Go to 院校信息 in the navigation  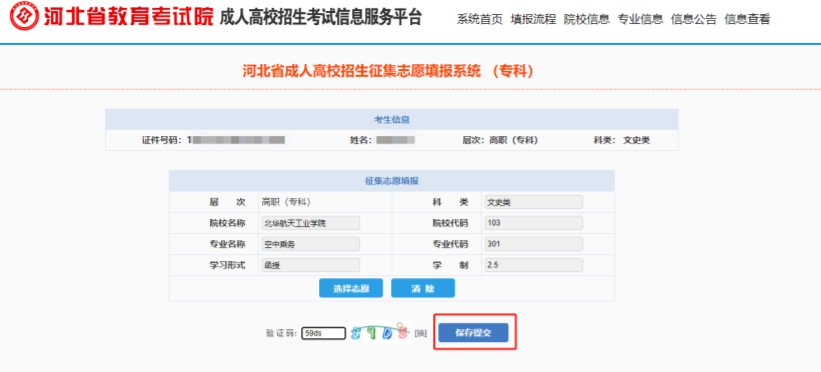pyautogui.click(x=586, y=20)
